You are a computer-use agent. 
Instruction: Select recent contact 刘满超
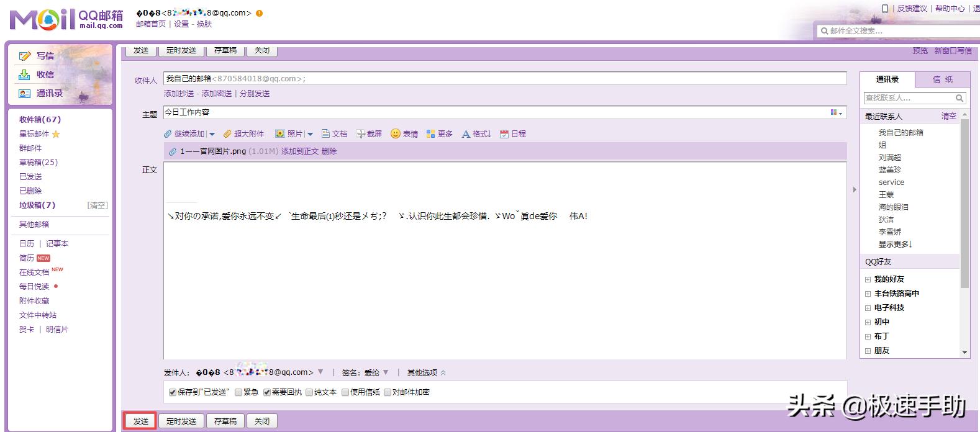coord(889,158)
